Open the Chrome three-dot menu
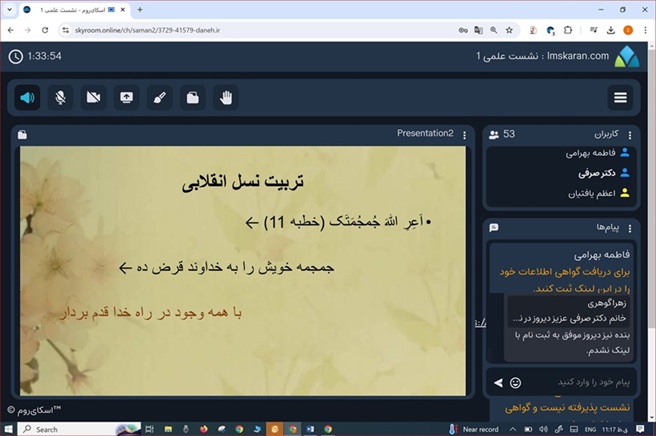This screenshot has width=656, height=436. 645,30
